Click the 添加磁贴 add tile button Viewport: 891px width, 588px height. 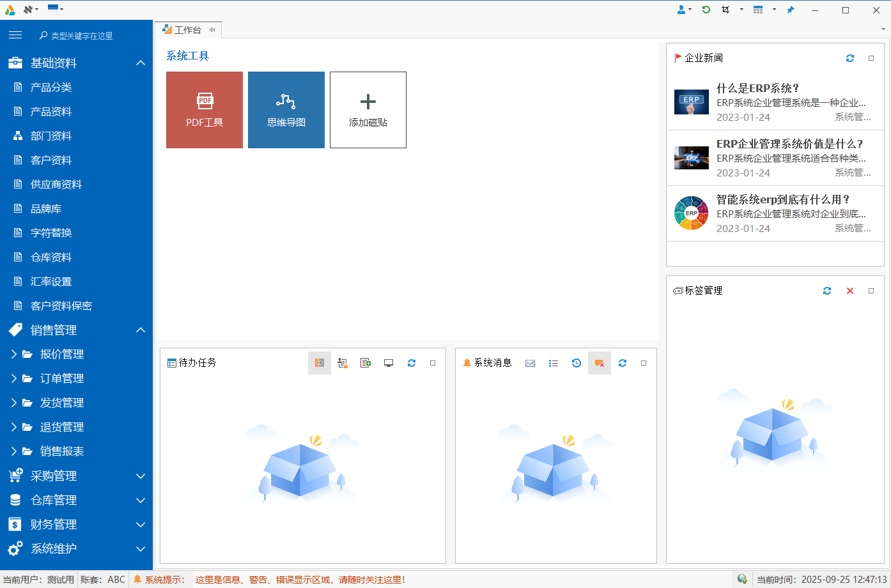point(368,109)
